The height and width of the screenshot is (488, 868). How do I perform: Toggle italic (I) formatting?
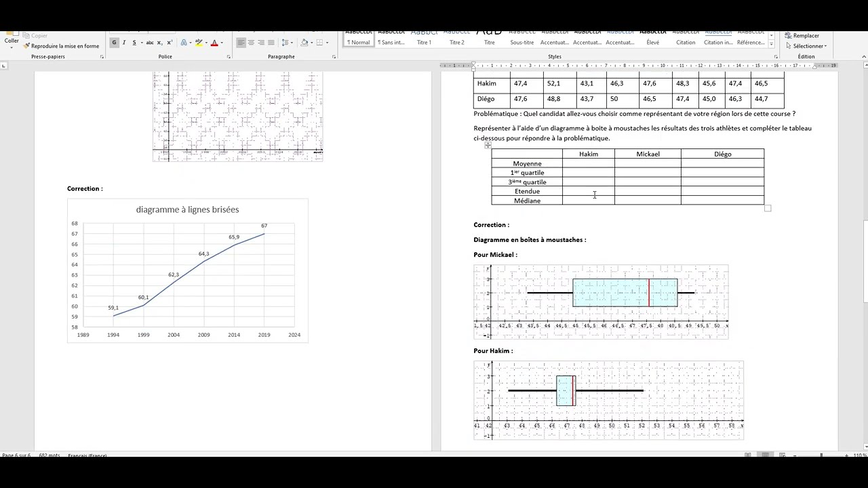coord(124,43)
